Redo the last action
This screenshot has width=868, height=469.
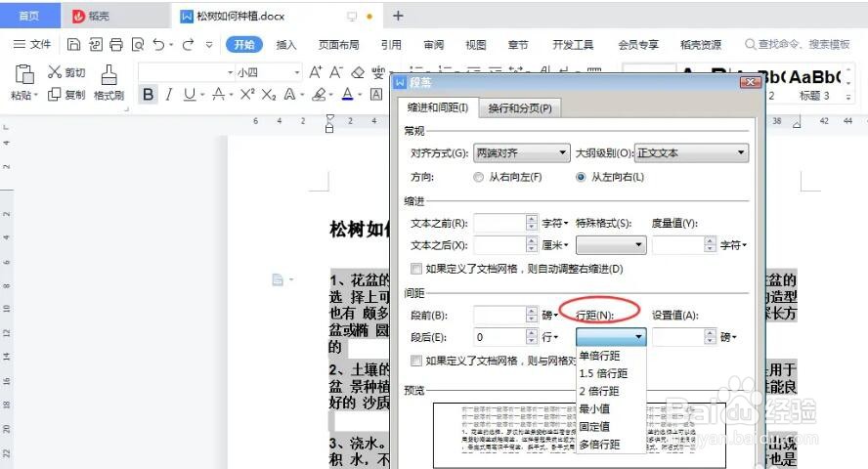pos(189,44)
